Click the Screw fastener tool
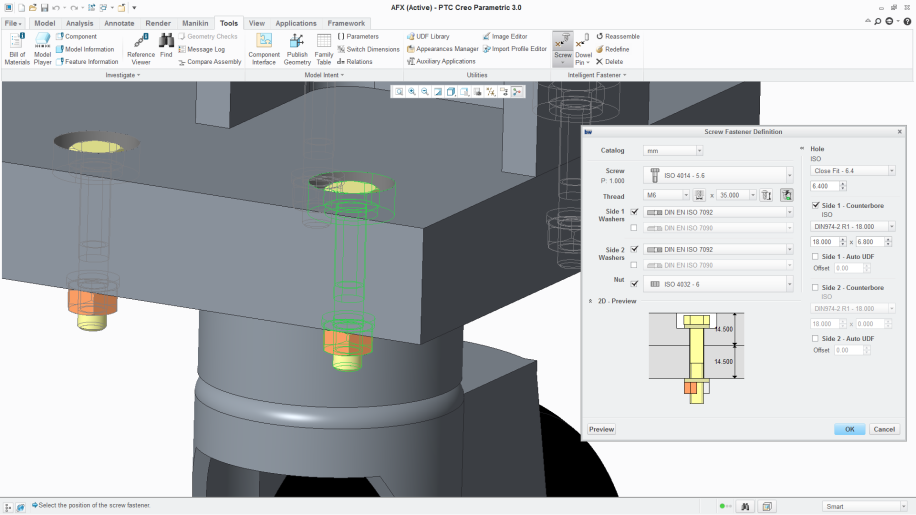 [563, 46]
